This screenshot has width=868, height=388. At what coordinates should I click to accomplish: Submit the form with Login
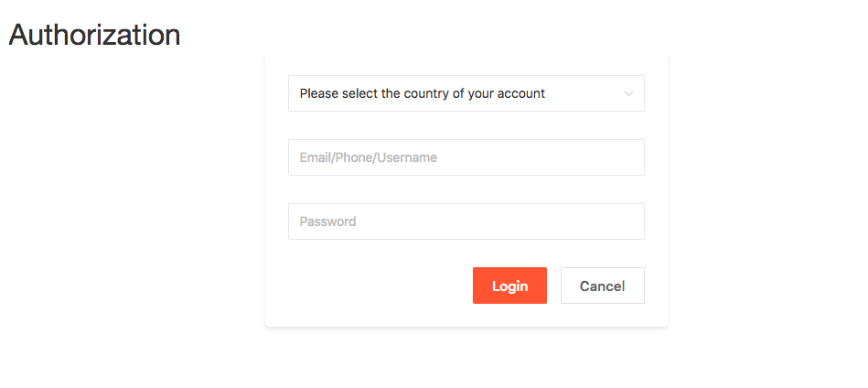[x=509, y=286]
